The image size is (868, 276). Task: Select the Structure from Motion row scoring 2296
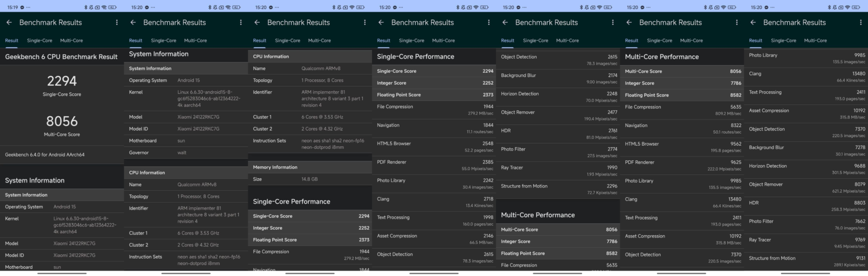(558, 189)
